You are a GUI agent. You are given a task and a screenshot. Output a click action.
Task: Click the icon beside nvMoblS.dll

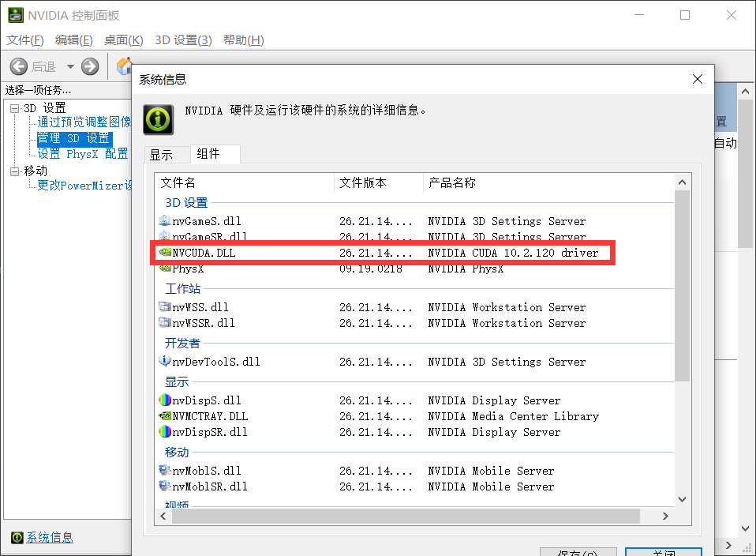coord(165,470)
